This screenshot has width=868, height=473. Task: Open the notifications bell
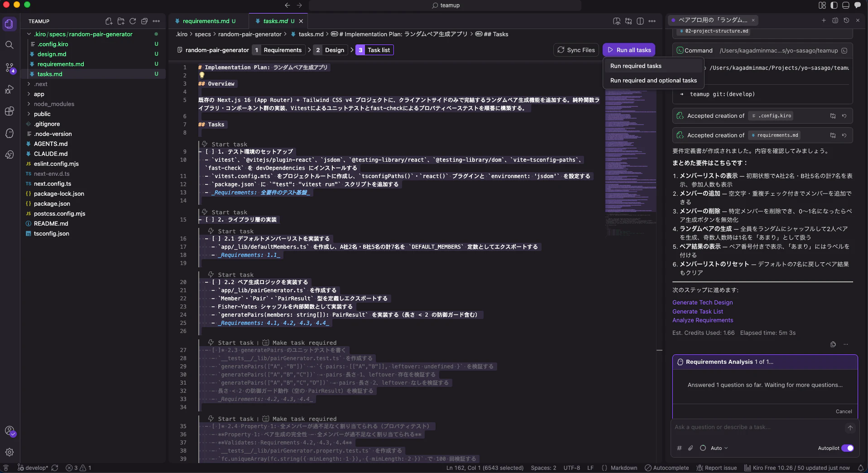point(861,468)
